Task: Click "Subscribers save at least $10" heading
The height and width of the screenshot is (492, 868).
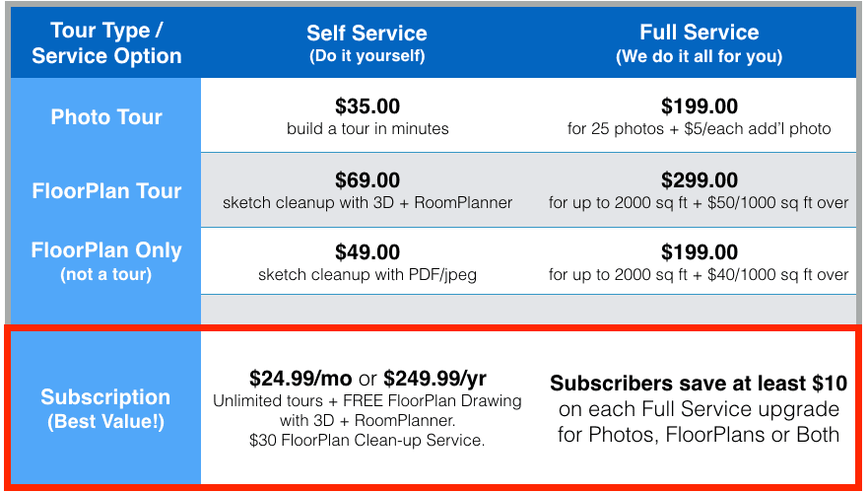Action: pyautogui.click(x=699, y=384)
